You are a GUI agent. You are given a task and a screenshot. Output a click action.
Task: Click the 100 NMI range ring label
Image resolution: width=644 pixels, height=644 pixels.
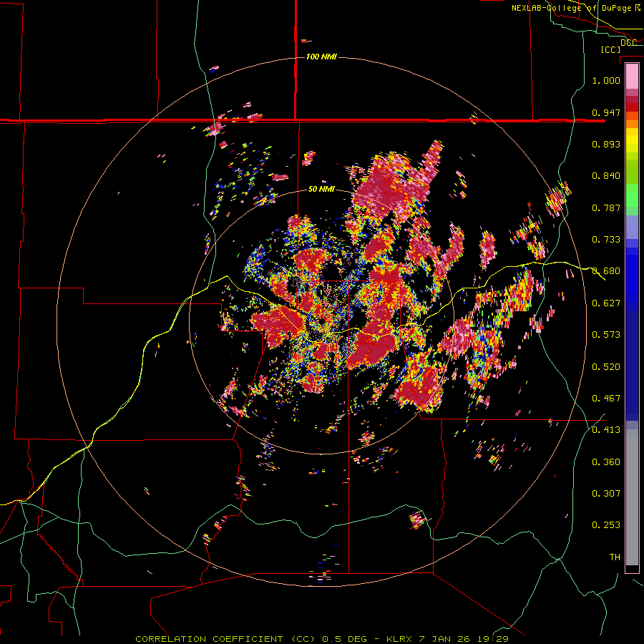click(x=321, y=57)
